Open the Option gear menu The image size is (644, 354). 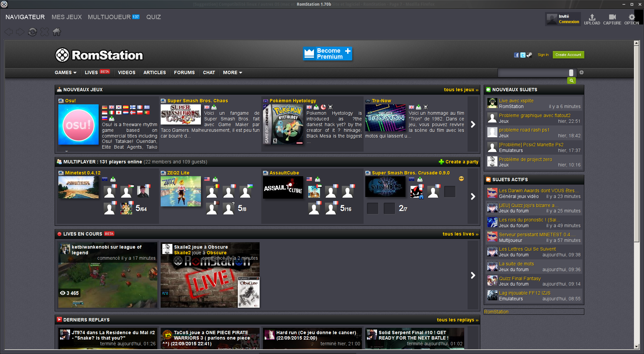point(632,19)
